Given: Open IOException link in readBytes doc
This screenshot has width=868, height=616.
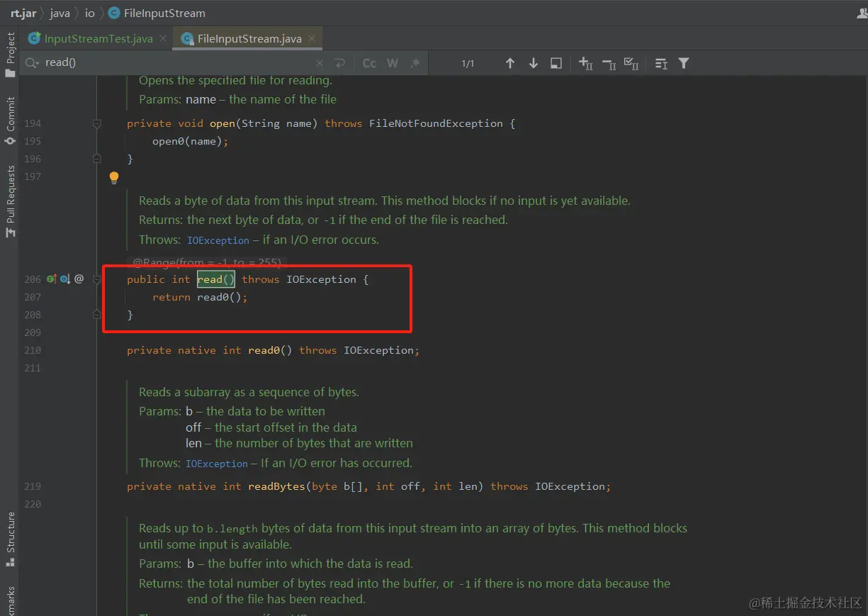Looking at the screenshot, I should pos(217,464).
